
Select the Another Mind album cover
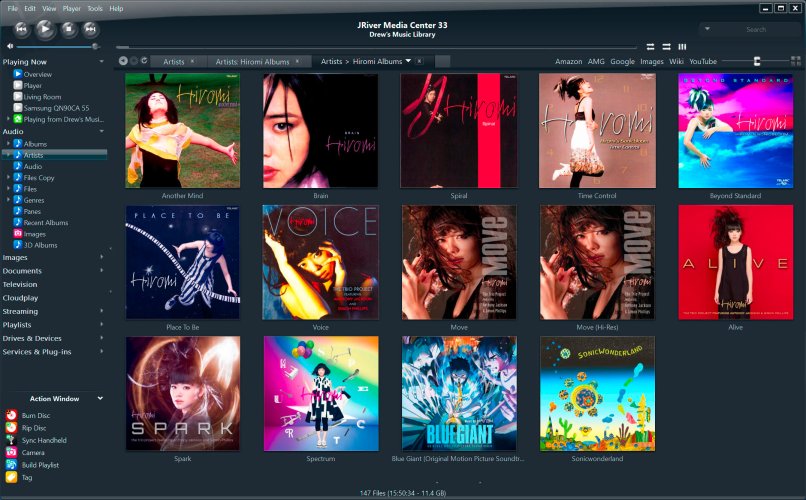(x=182, y=131)
